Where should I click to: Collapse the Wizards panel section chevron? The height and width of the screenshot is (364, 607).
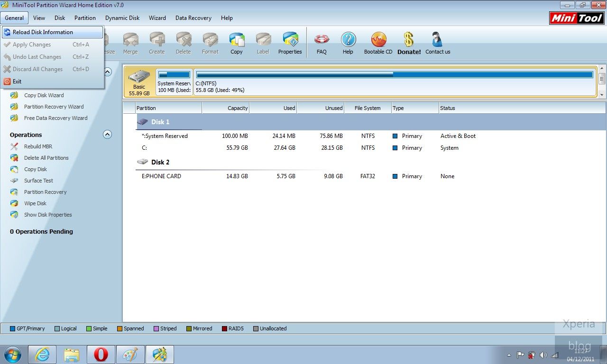click(108, 72)
